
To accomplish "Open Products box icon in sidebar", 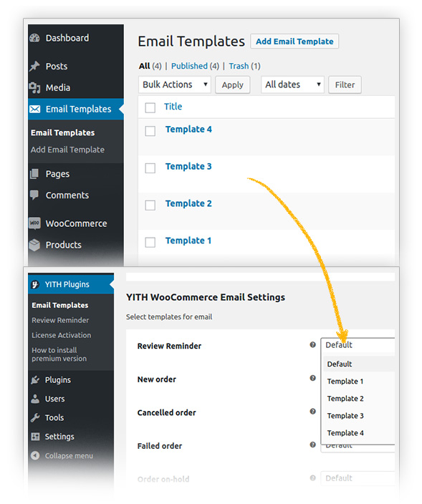I will point(34,245).
